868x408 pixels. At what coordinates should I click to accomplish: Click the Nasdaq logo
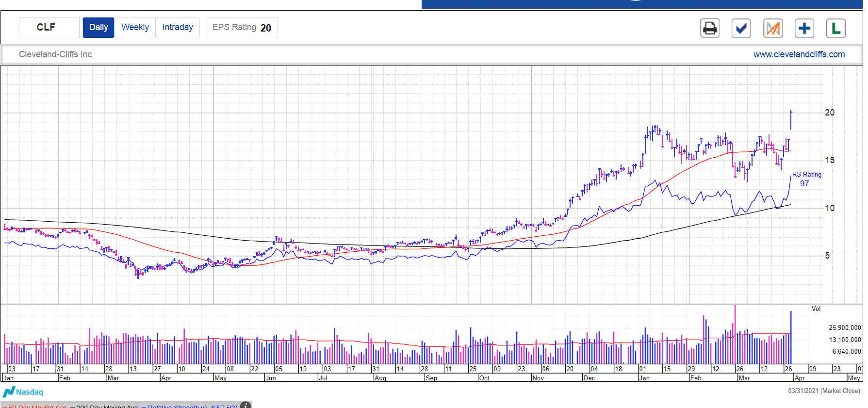pyautogui.click(x=23, y=392)
